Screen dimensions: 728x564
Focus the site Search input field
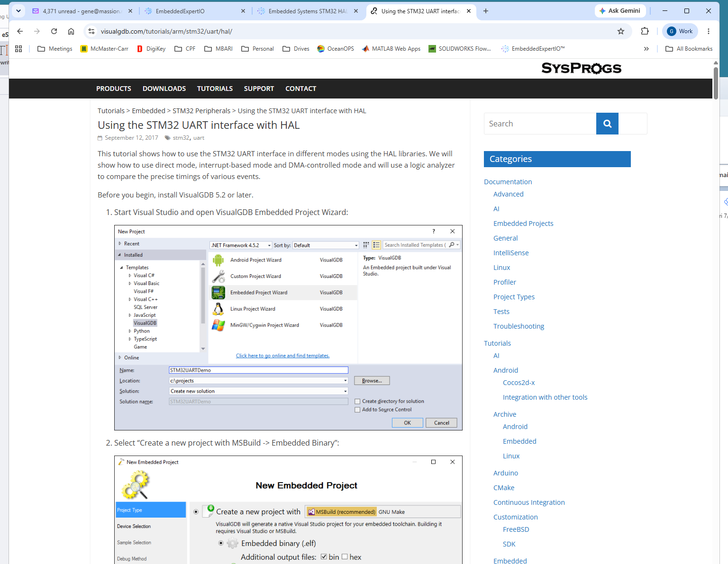[x=540, y=124]
